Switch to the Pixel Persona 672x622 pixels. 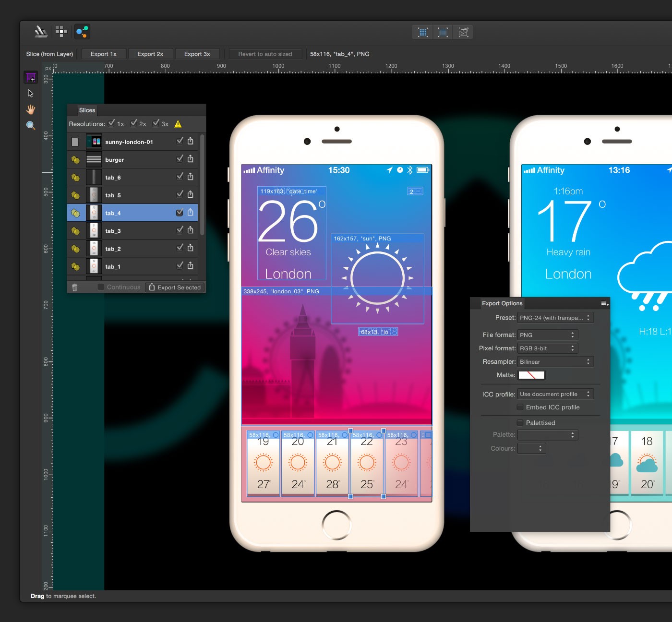tap(60, 32)
